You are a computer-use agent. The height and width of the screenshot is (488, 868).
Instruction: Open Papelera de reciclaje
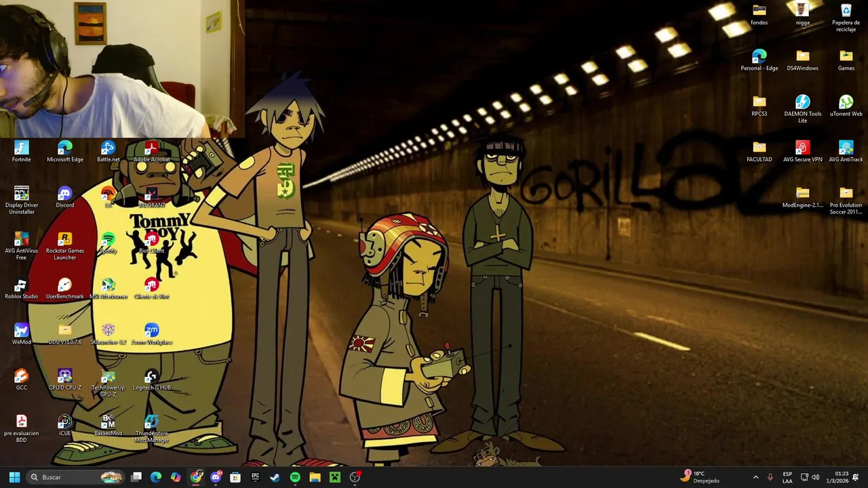[846, 18]
